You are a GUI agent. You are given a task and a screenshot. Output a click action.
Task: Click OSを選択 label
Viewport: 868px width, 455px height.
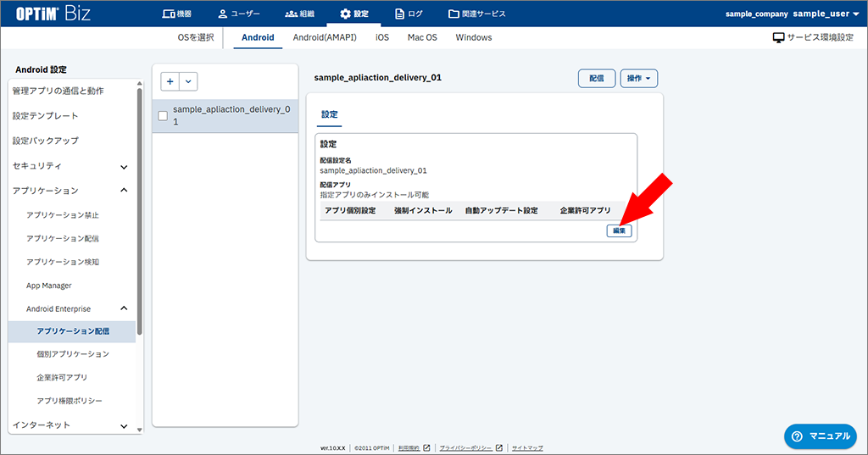(x=196, y=37)
